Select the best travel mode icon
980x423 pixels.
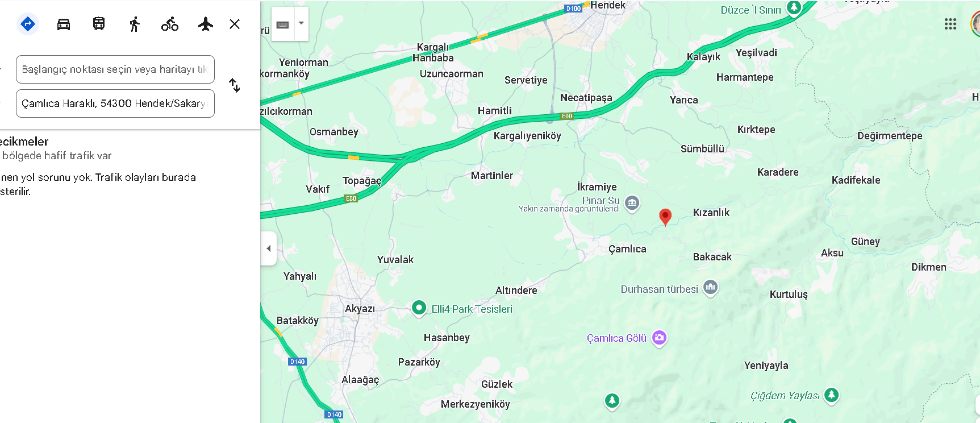point(28,24)
